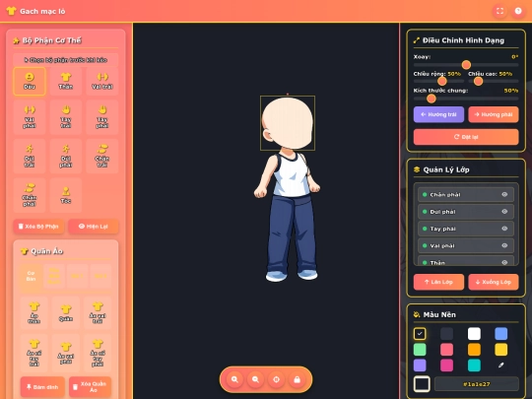The width and height of the screenshot is (532, 399).
Task: Select the Tay trái hand part
Action: [65, 117]
